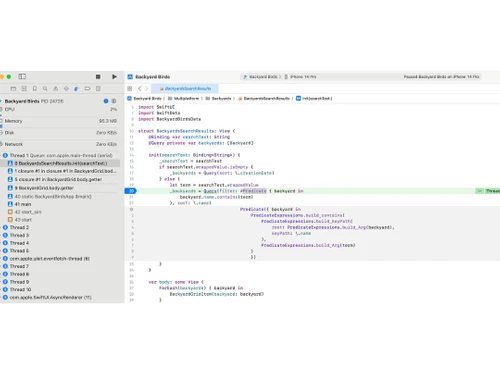The height and width of the screenshot is (375, 500).
Task: Click init(searchText:) symbol in jump bar
Action: coord(314,99)
